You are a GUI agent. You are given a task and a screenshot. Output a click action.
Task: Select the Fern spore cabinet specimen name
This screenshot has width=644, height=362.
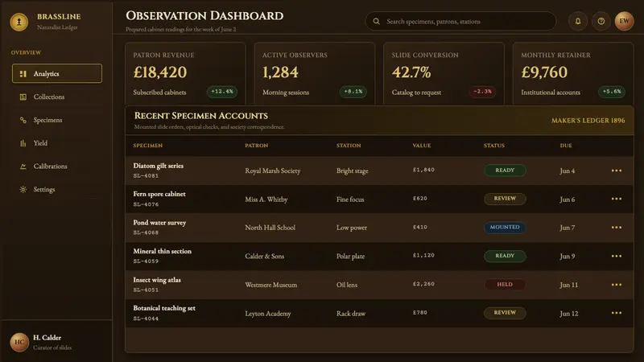159,194
